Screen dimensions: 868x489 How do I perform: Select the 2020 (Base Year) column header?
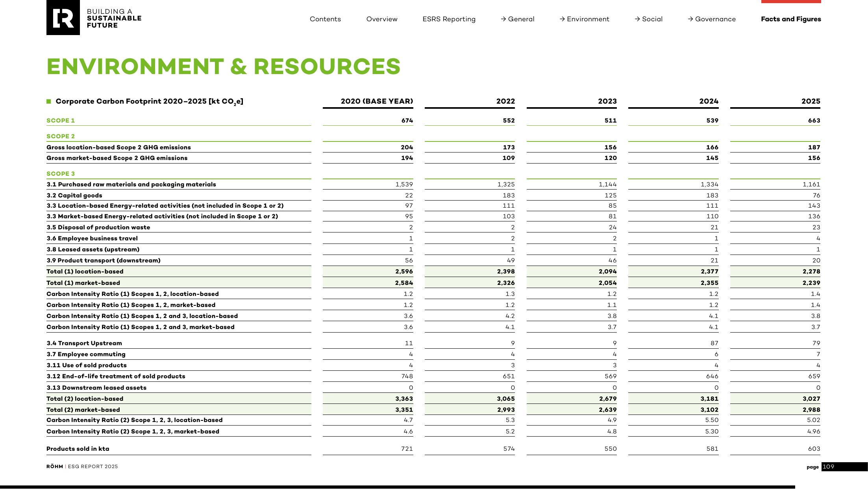coord(377,101)
